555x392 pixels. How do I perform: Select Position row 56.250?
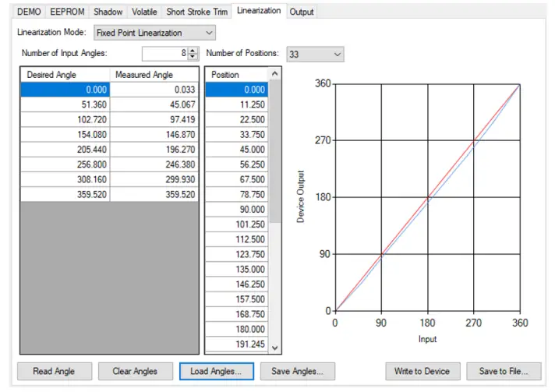[237, 164]
